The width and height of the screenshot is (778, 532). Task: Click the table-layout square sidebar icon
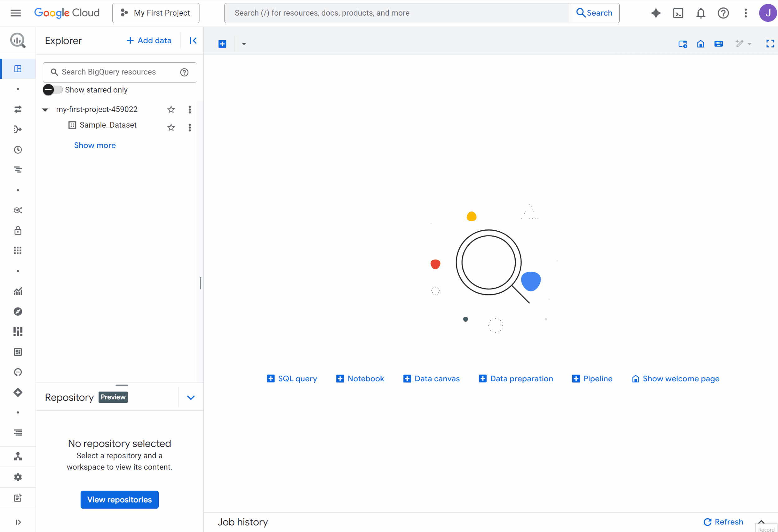coord(18,352)
